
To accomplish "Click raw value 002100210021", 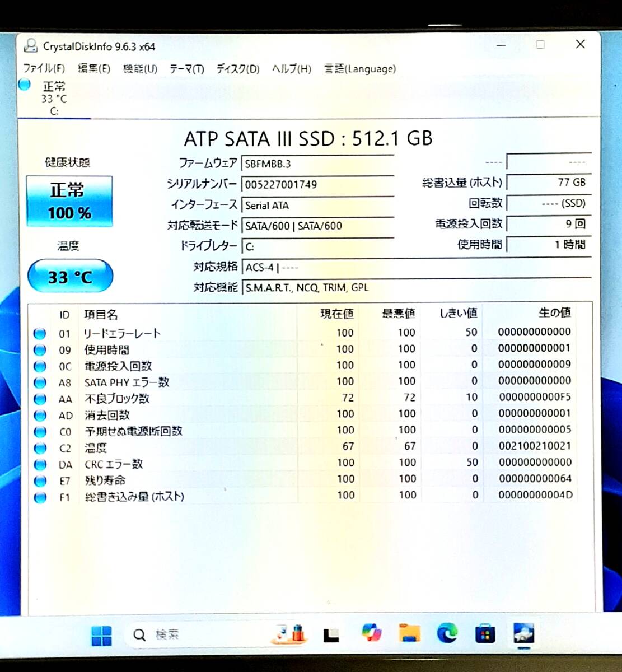I will pyautogui.click(x=535, y=446).
